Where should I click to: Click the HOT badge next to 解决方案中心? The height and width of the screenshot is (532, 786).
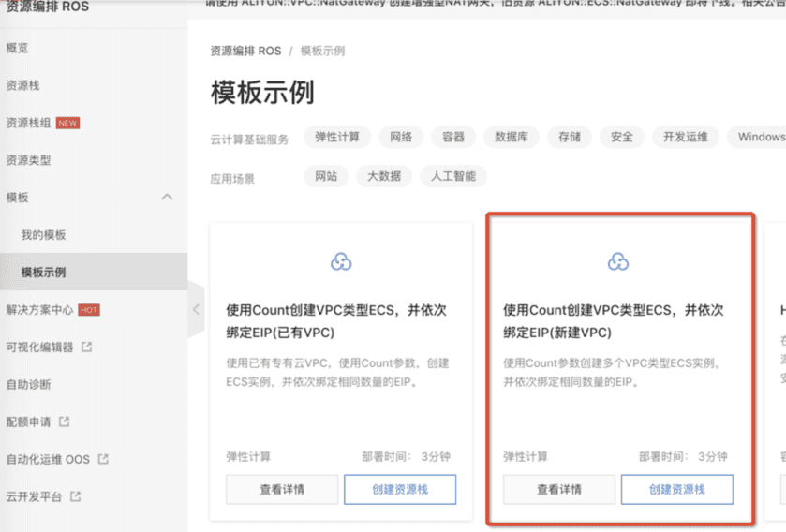[x=89, y=310]
